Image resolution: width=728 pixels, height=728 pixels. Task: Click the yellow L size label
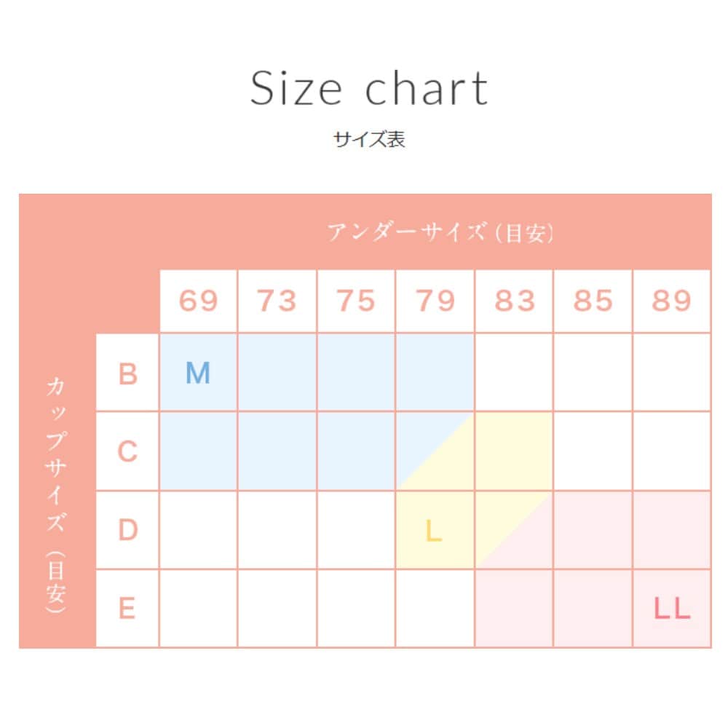click(434, 531)
